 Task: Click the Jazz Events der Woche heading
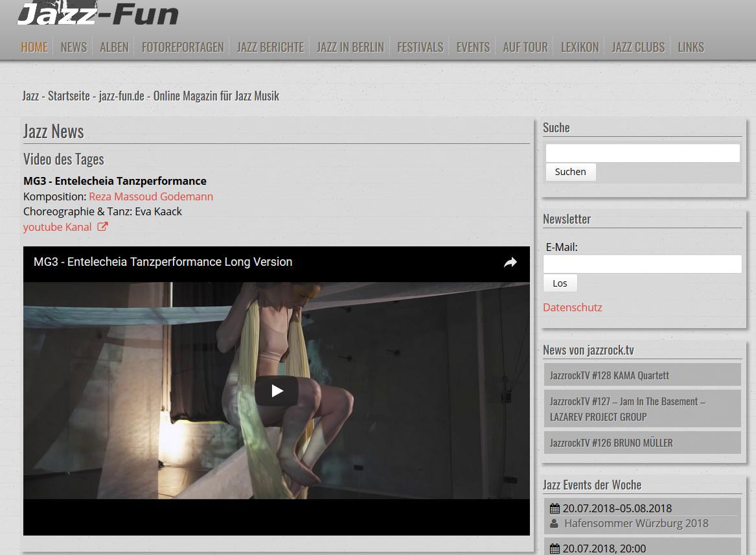coord(592,484)
